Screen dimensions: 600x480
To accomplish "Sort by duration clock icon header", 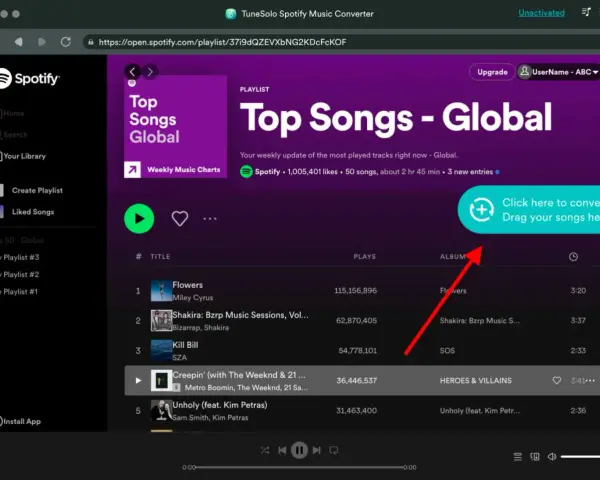I will point(573,256).
